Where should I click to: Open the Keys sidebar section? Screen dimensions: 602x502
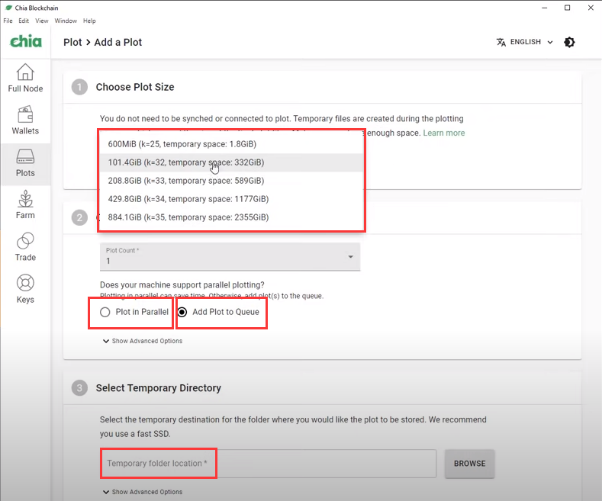pyautogui.click(x=25, y=289)
